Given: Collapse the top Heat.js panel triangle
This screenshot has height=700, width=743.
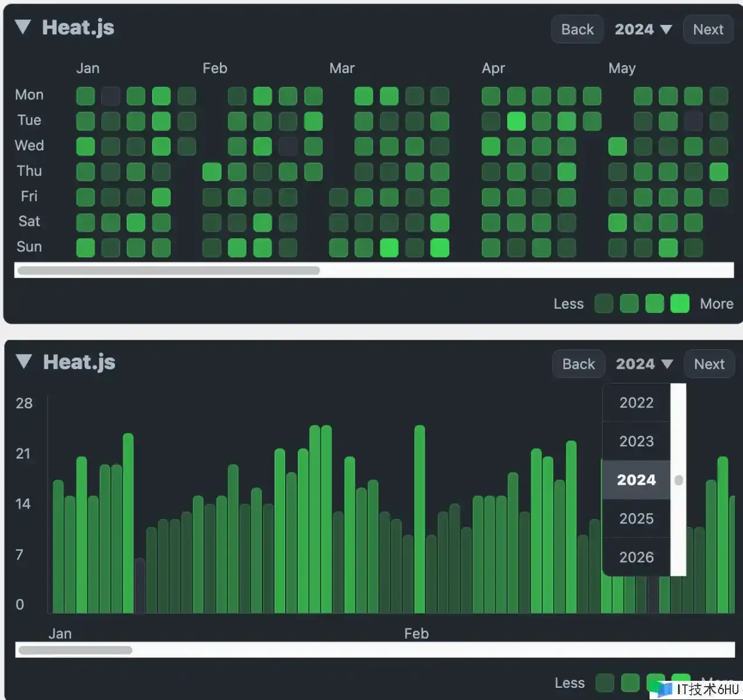Looking at the screenshot, I should (23, 27).
